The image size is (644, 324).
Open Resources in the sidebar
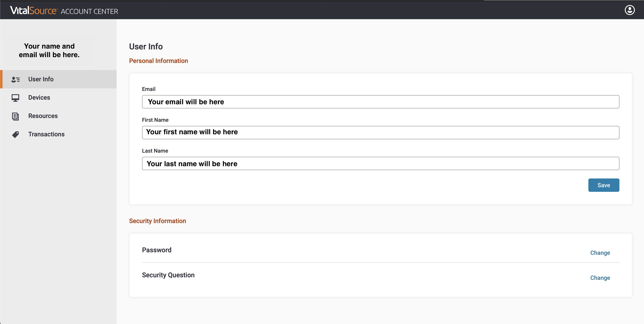59,116
